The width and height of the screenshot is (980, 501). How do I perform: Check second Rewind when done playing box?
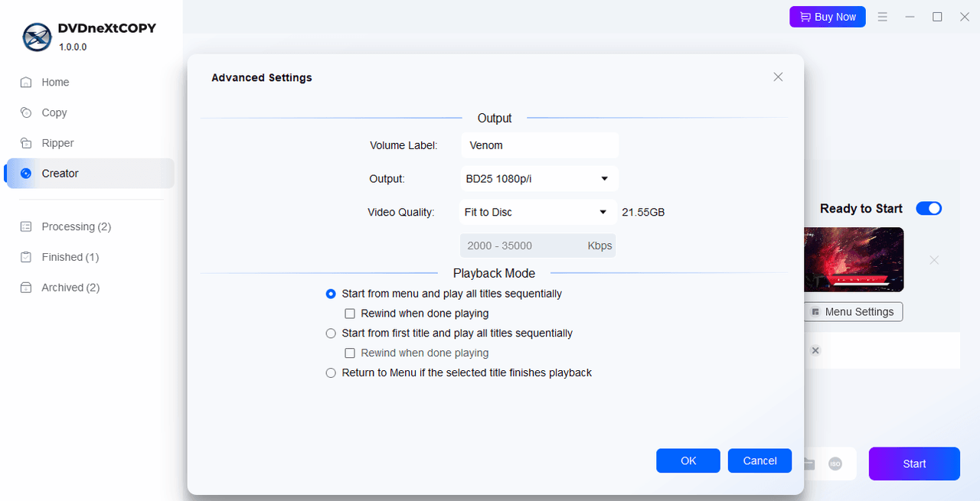[350, 353]
